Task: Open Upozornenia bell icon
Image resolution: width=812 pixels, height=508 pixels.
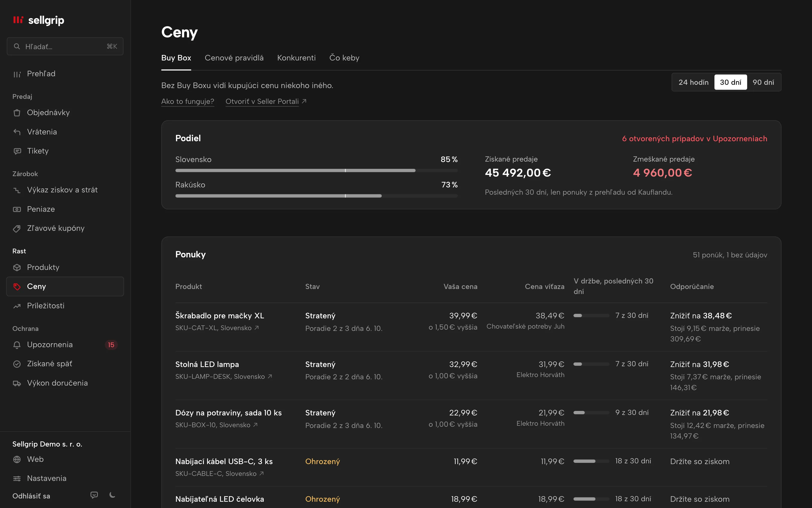Action: [17, 345]
